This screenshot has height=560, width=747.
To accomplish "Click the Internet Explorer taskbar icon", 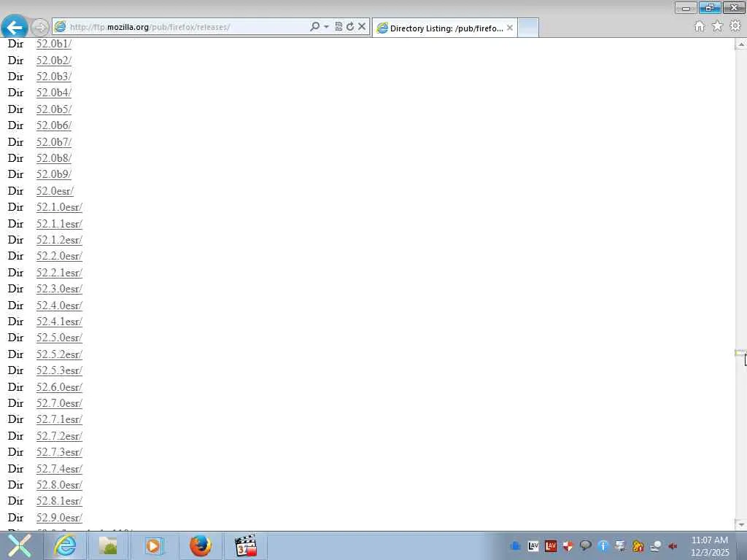I will (65, 545).
